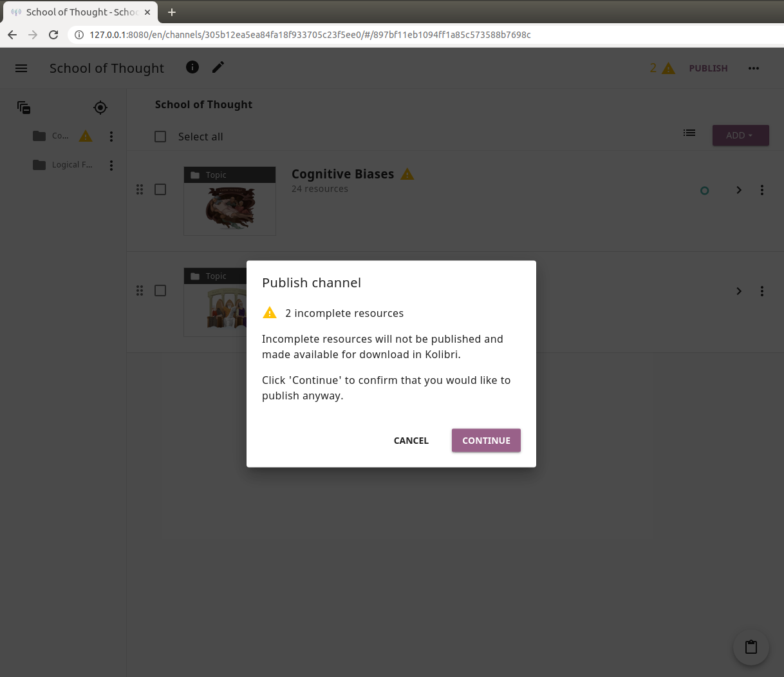784x677 pixels.
Task: Click the '2 incomplete resources' text
Action: (x=344, y=313)
